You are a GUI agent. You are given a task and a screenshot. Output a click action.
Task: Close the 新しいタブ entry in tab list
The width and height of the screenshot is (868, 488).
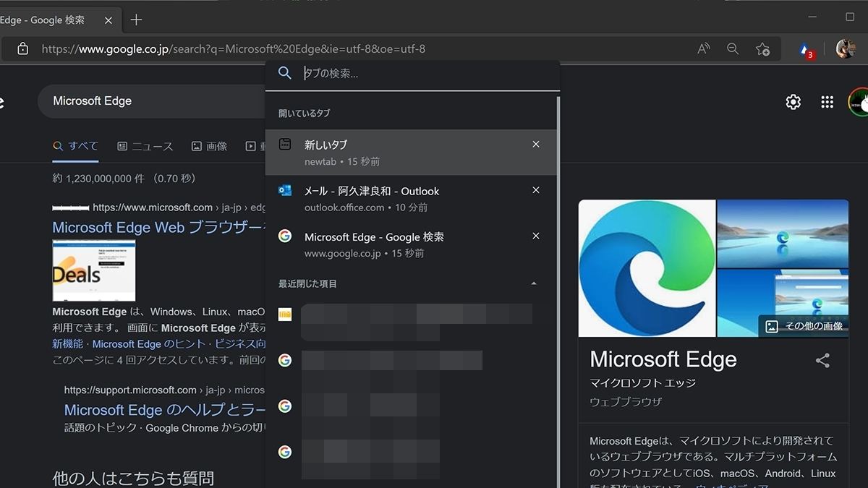point(536,145)
